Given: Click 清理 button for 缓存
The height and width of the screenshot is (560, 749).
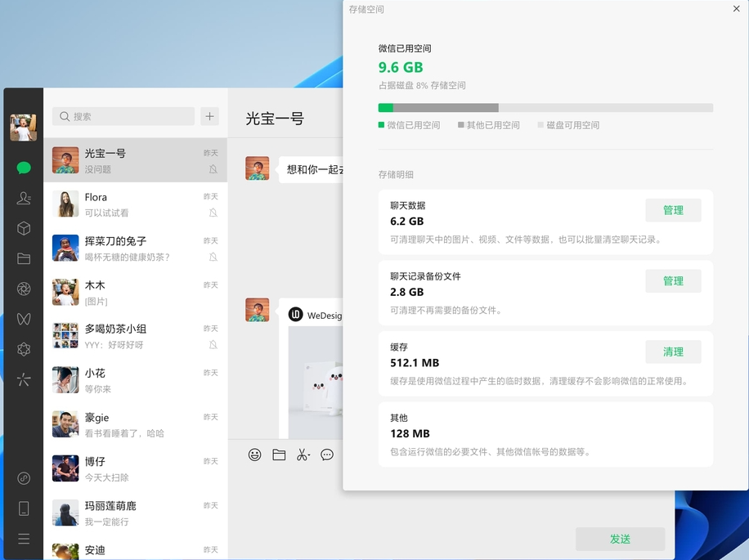Looking at the screenshot, I should pyautogui.click(x=673, y=352).
